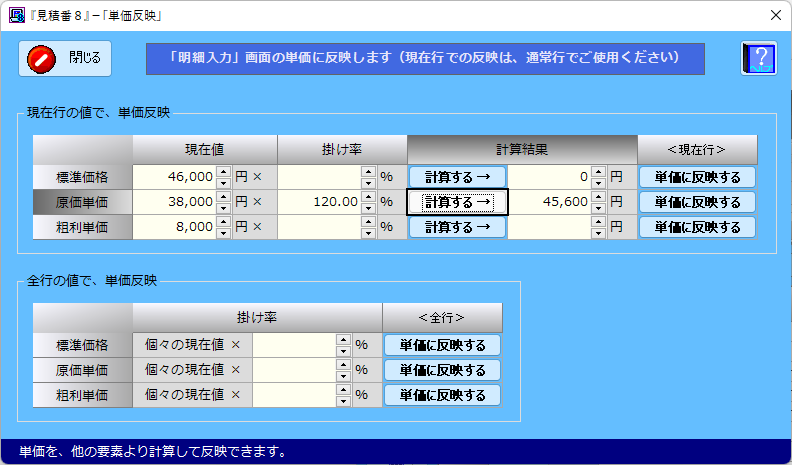Increase 原価単価 rate percentage with up spinner
The image size is (792, 465).
[368, 196]
